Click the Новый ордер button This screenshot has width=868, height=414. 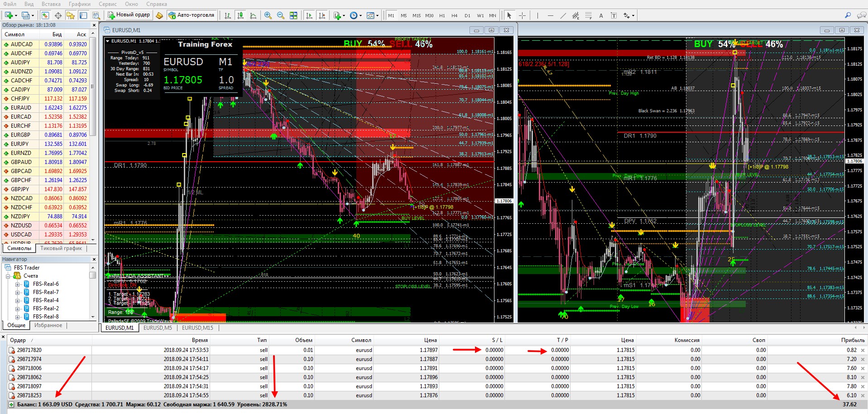click(x=129, y=15)
